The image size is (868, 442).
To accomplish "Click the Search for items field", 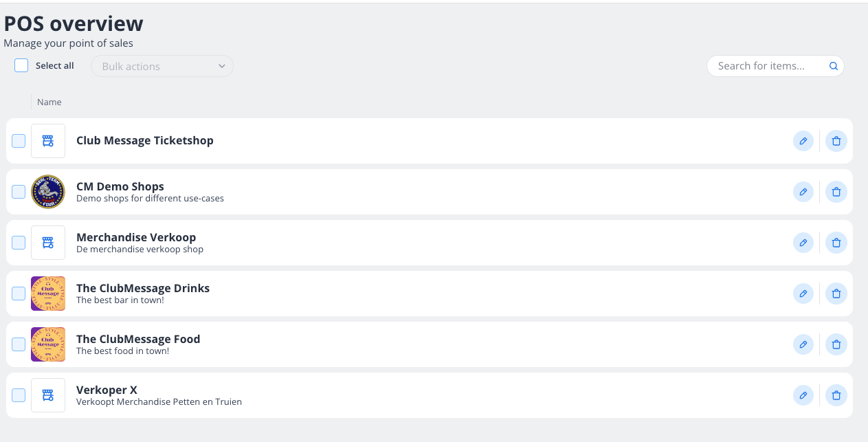I will click(x=763, y=66).
